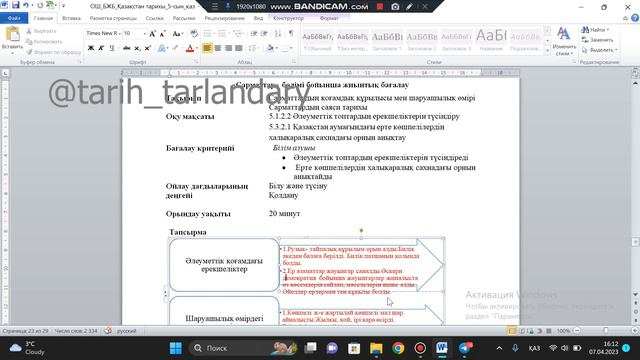Switch to the Ссылки tab
640x360 pixels.
coord(154,18)
